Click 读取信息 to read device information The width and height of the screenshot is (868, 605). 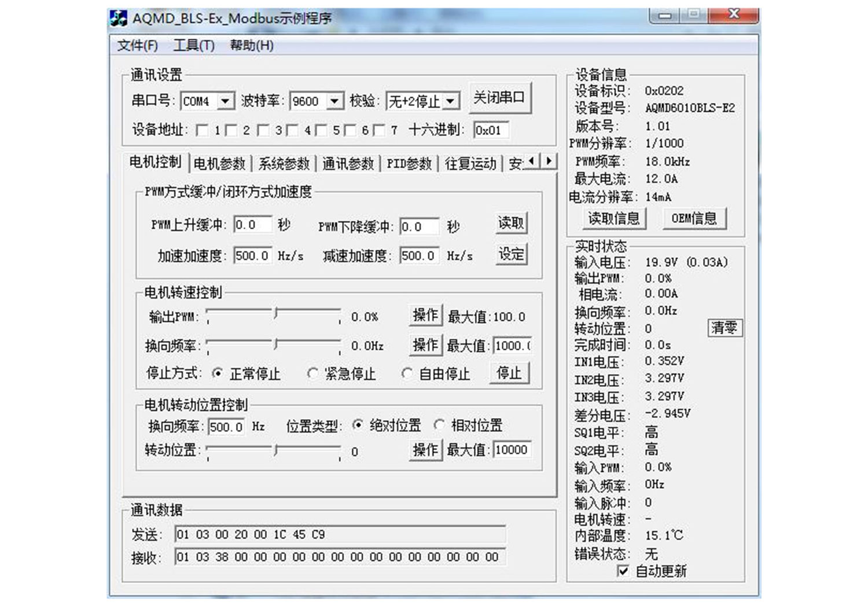613,218
